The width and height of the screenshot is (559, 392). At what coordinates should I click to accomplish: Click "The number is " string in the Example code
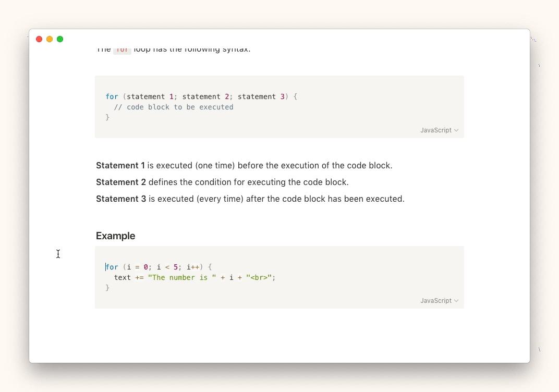click(x=181, y=277)
